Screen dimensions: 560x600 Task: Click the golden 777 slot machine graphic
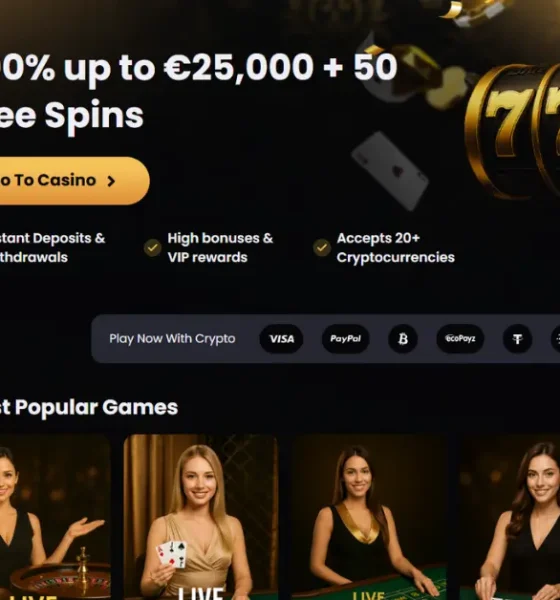[512, 130]
